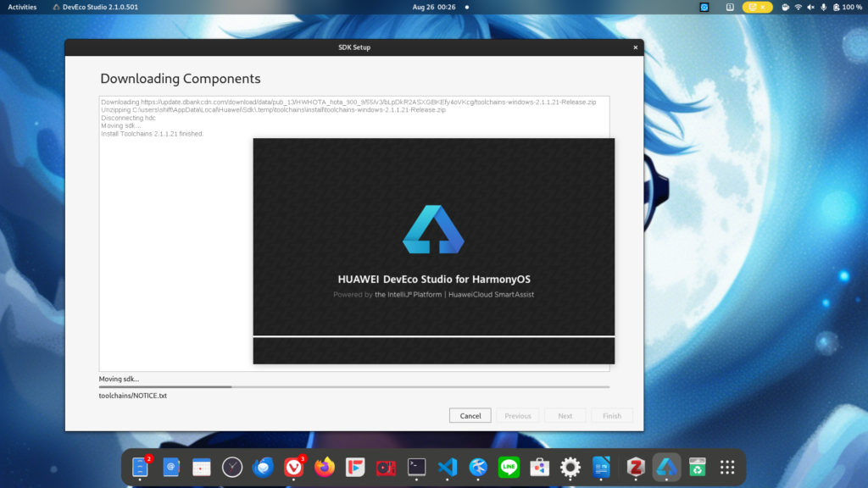This screenshot has width=868, height=488.
Task: Click the DevEco Studio icon in dock
Action: 666,467
